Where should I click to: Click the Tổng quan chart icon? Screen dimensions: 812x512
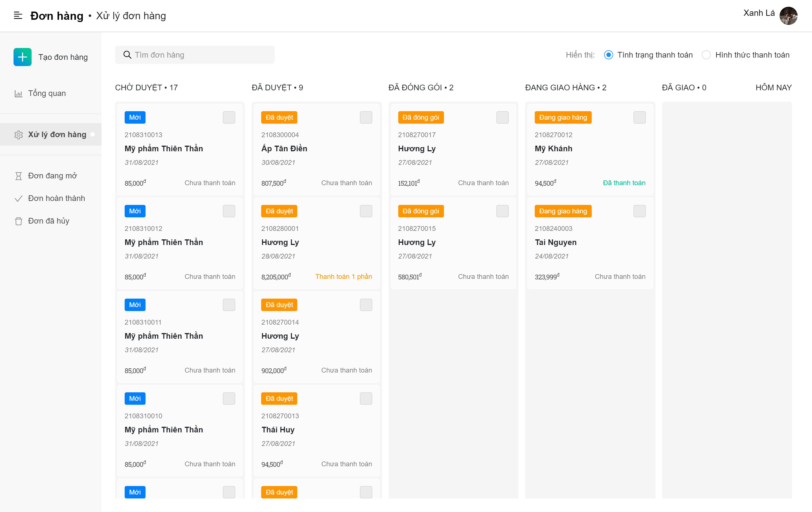(19, 93)
